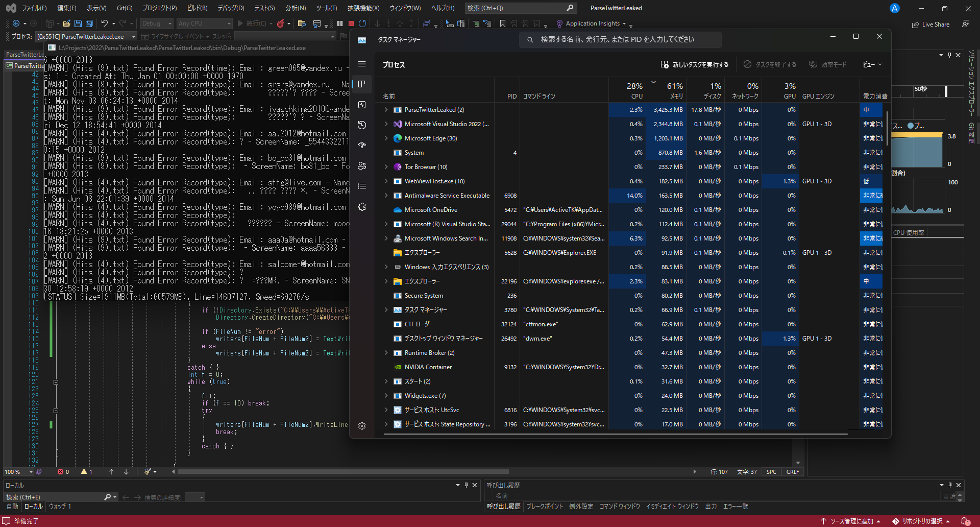Open Task Manager View dropdown

tap(872, 64)
